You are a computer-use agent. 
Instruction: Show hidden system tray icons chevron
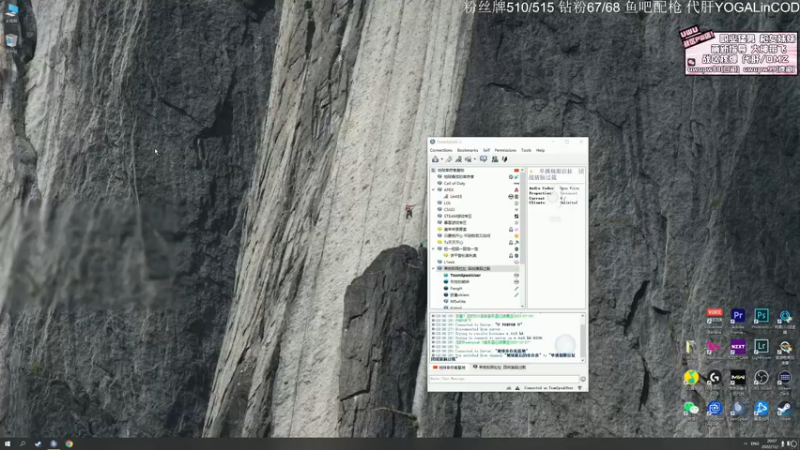(x=745, y=444)
